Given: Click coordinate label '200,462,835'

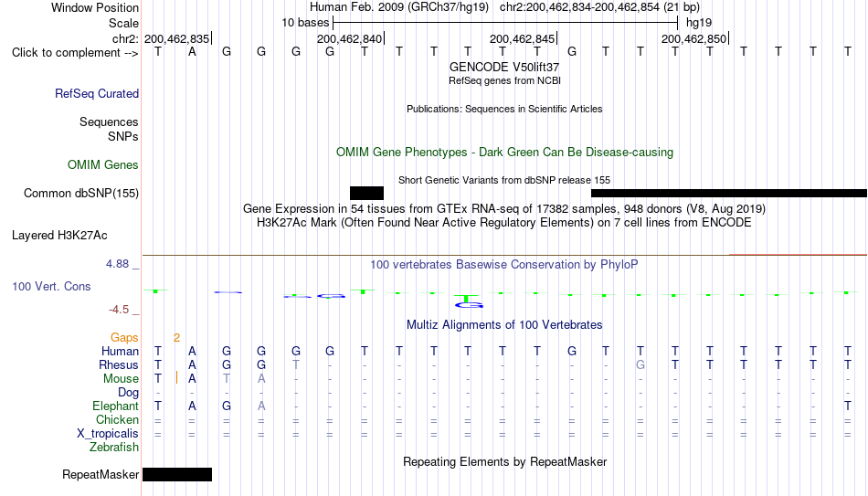Looking at the screenshot, I should [176, 38].
